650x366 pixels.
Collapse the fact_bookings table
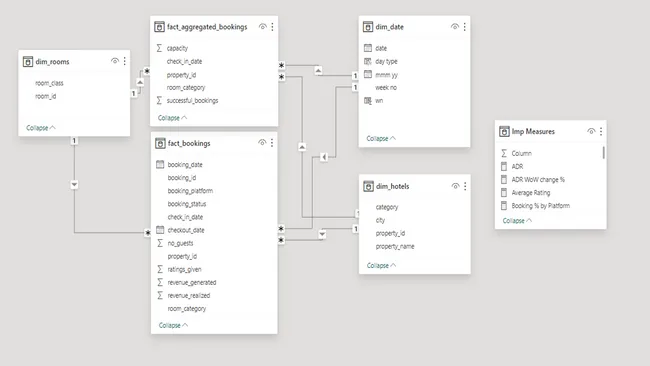(173, 325)
